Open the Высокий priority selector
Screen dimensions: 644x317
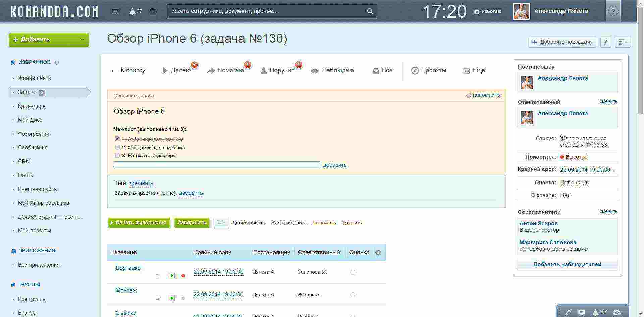click(576, 157)
